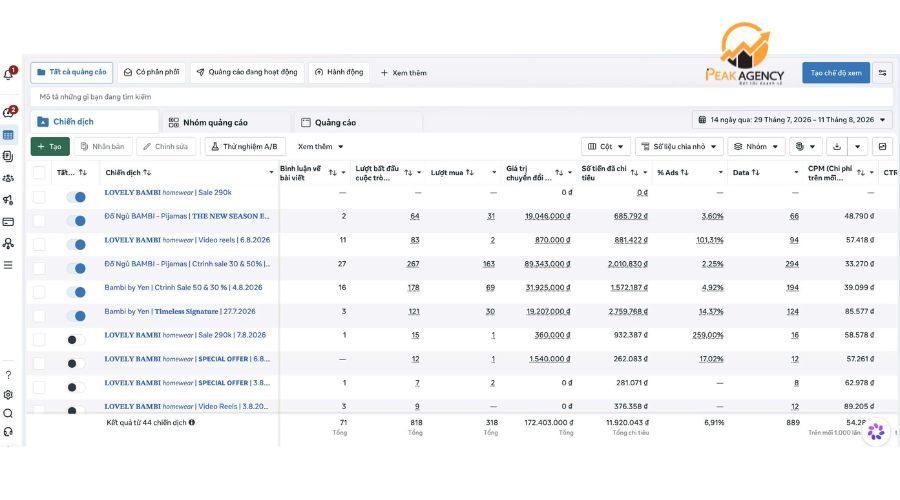Select the Có phân phối view
900x500 pixels.
point(152,72)
